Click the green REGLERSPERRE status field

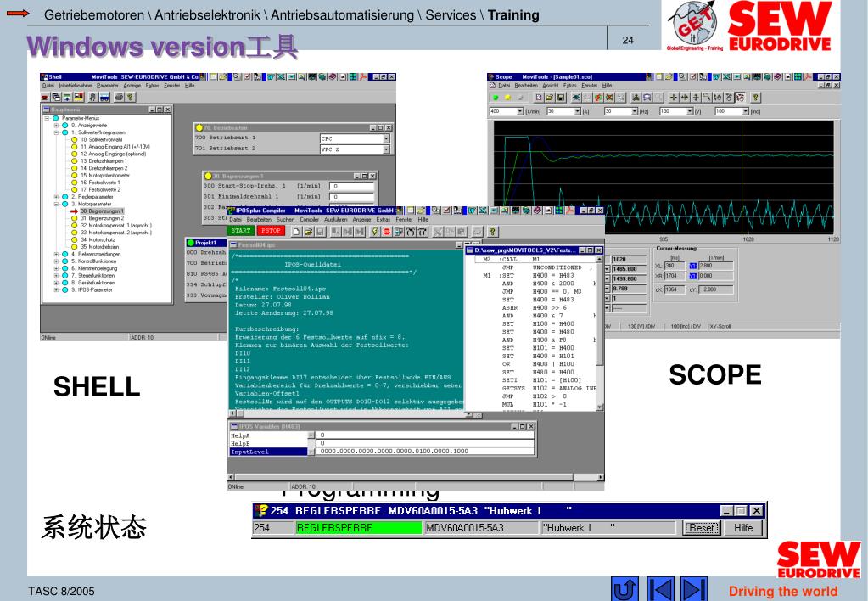358,528
